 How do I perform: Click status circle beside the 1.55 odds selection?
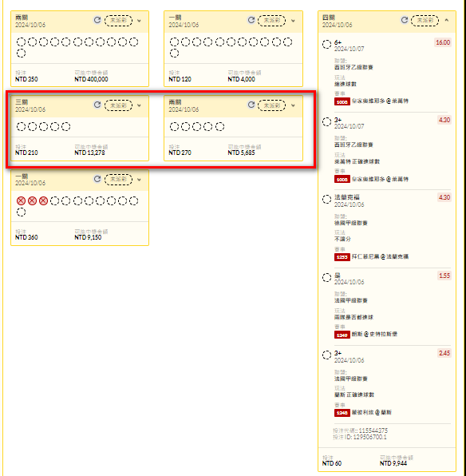point(326,277)
